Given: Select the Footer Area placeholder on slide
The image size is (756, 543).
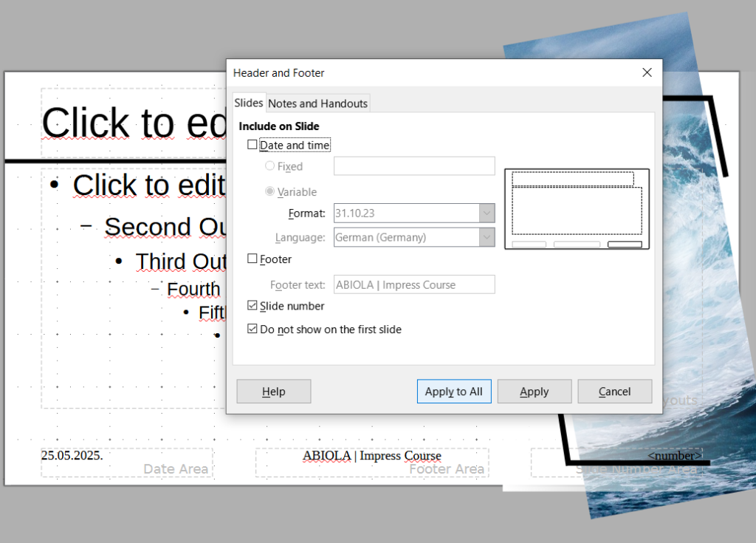Looking at the screenshot, I should 372,463.
